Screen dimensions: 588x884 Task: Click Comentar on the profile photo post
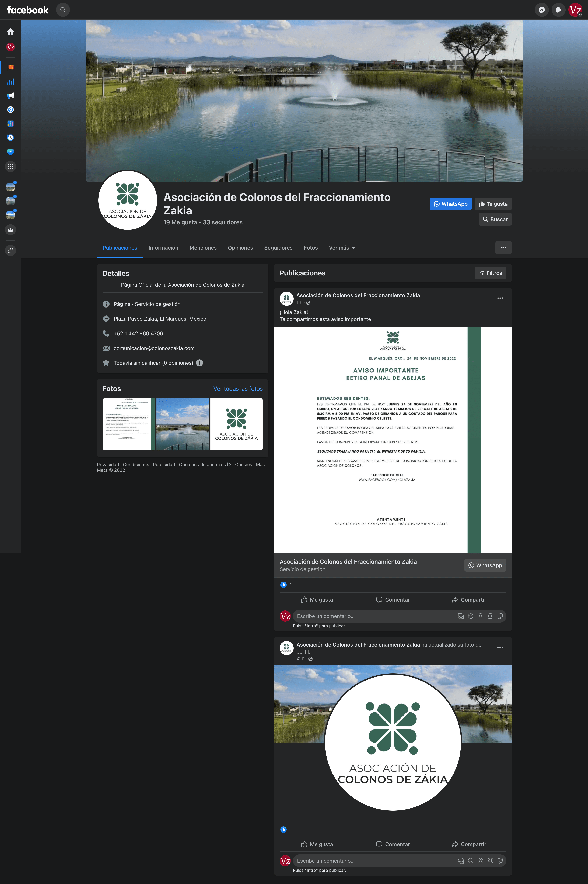[393, 844]
